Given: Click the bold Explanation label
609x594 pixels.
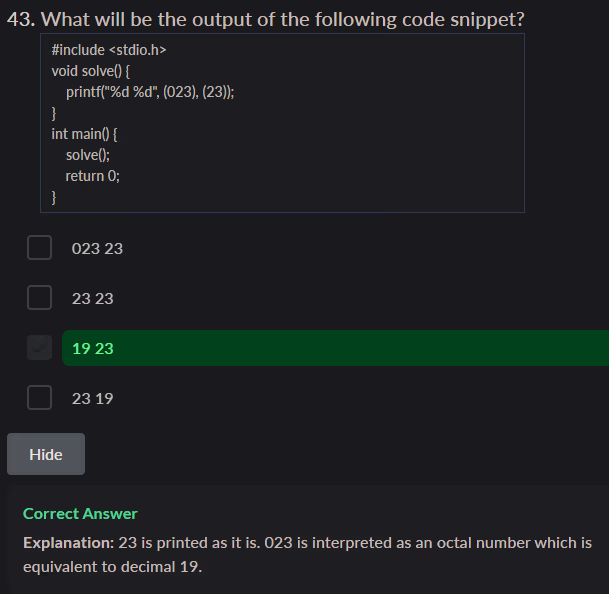Looking at the screenshot, I should click(68, 543).
